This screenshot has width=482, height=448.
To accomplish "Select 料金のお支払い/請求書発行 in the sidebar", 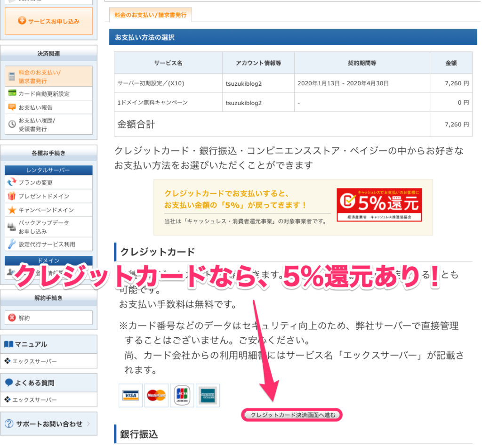I will (48, 76).
